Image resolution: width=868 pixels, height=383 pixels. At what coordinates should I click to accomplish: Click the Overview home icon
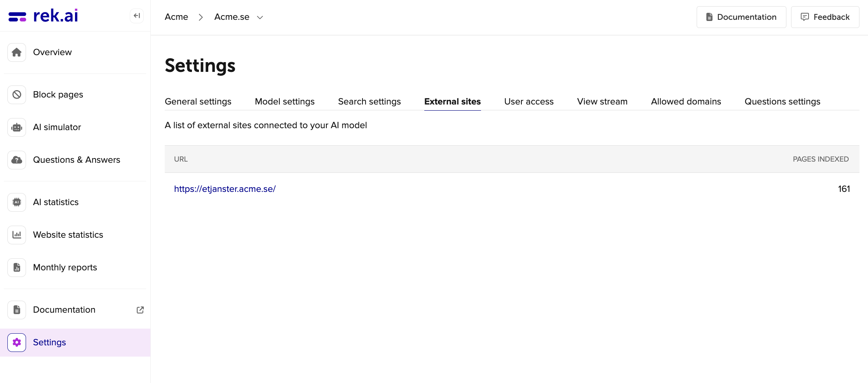pos(17,52)
